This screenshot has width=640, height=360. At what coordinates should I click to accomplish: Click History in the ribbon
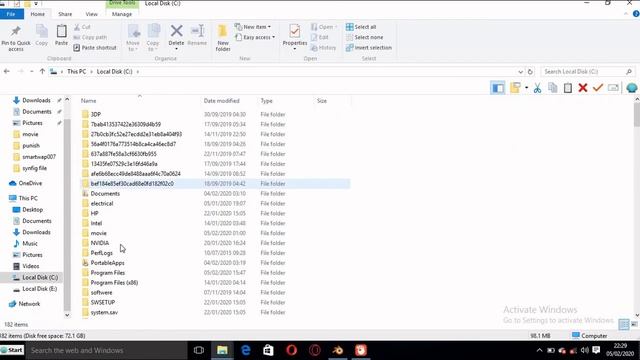click(323, 48)
